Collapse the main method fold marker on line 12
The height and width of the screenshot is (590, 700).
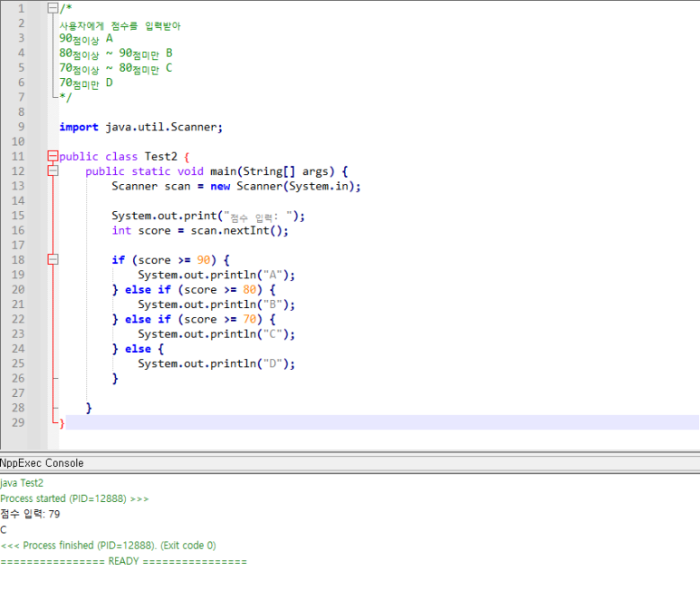pyautogui.click(x=53, y=170)
